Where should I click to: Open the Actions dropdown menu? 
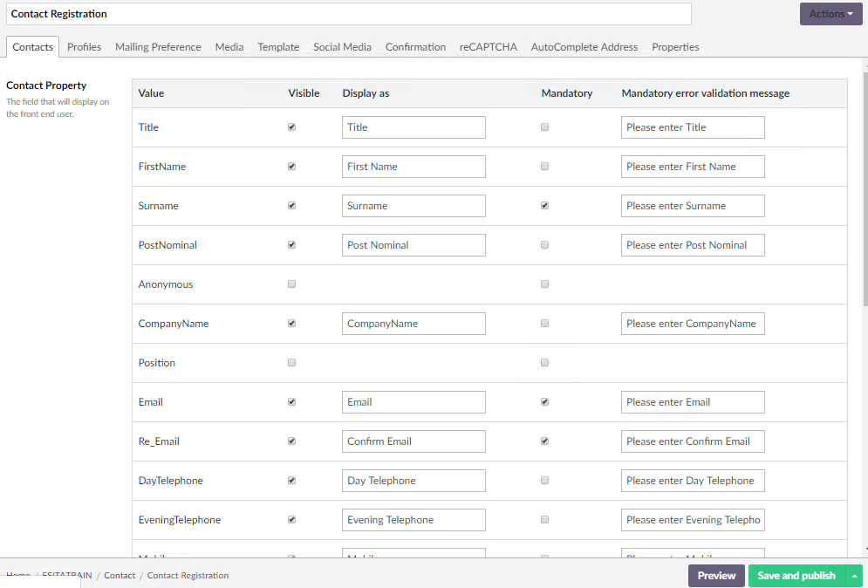pyautogui.click(x=830, y=14)
